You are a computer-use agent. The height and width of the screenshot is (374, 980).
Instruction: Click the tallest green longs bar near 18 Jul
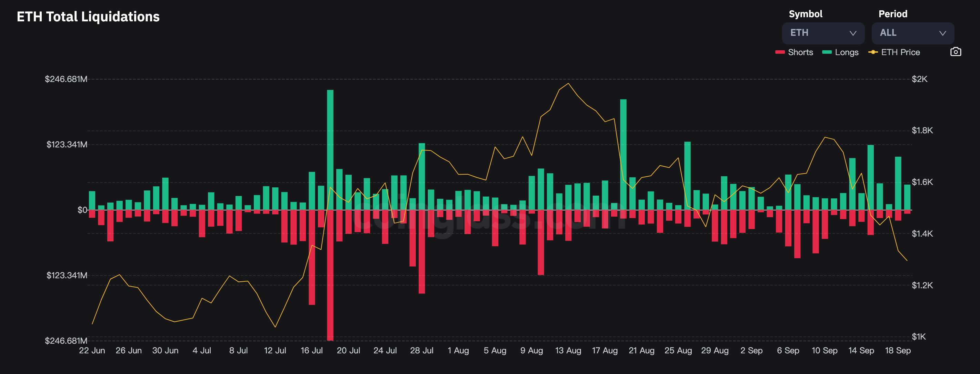(330, 150)
